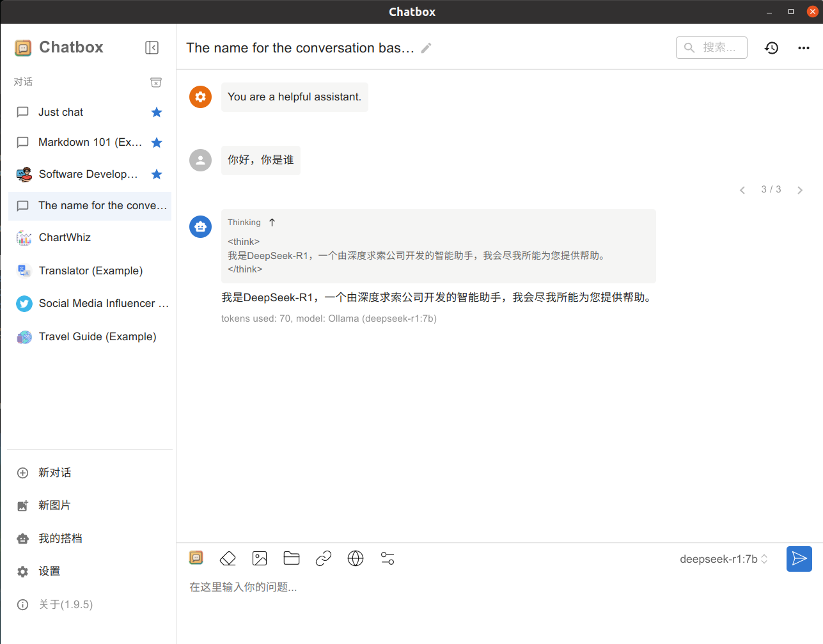Open the history clock icon in header
The image size is (823, 644).
click(772, 48)
